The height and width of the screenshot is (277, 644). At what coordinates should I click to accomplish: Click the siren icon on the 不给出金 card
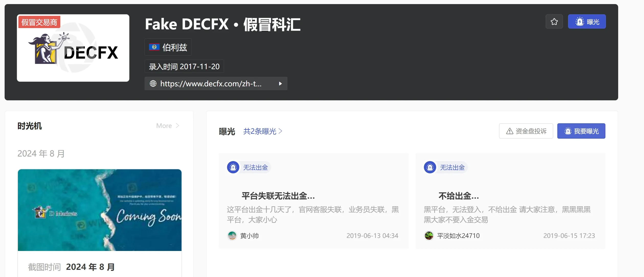tap(430, 167)
